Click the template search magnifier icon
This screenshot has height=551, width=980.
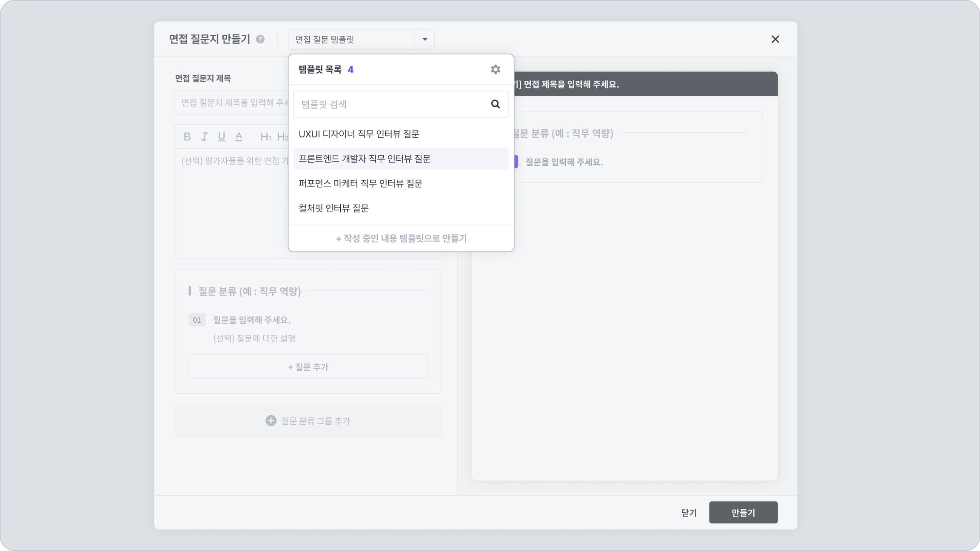click(495, 104)
